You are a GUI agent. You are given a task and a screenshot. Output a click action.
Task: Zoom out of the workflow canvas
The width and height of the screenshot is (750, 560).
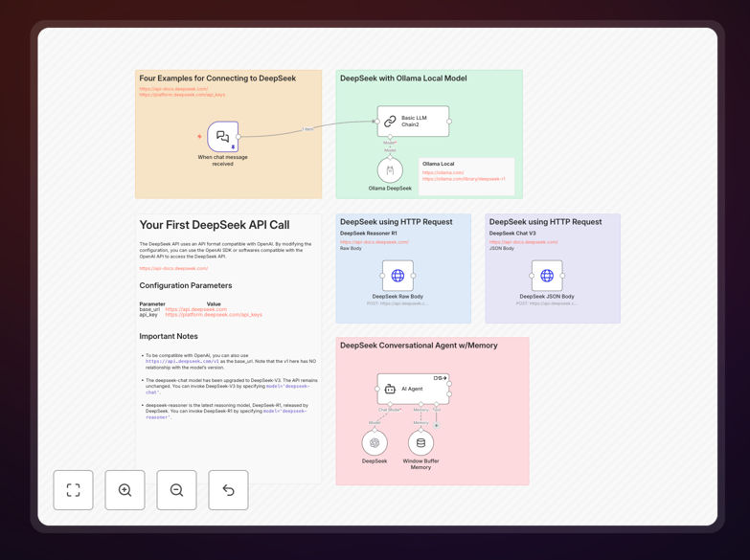click(176, 490)
